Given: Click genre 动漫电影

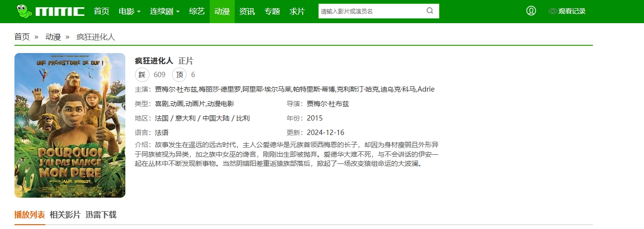Looking at the screenshot, I should coord(221,104).
